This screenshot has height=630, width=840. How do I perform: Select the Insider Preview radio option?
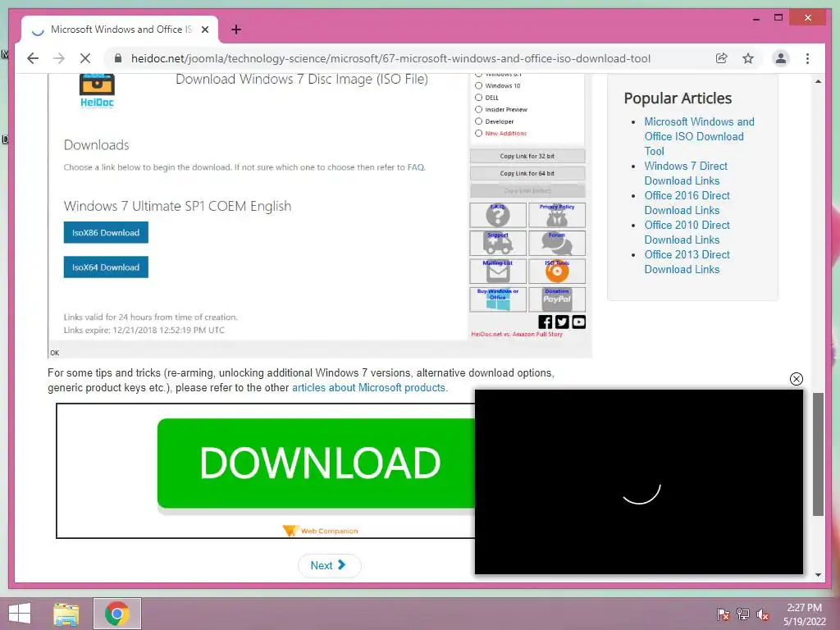478,109
